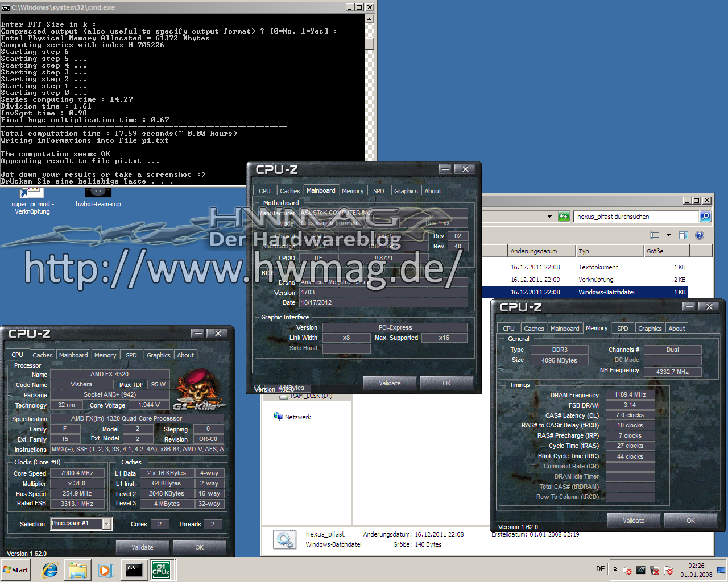Open Mainboard tab in the AMD FX-4320 CPU-Z window
Image resolution: width=728 pixels, height=582 pixels.
pos(73,355)
